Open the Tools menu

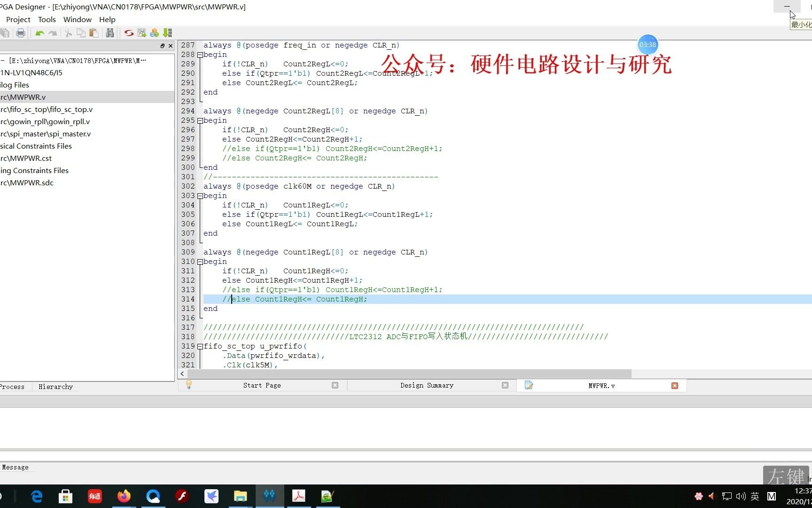coord(47,19)
